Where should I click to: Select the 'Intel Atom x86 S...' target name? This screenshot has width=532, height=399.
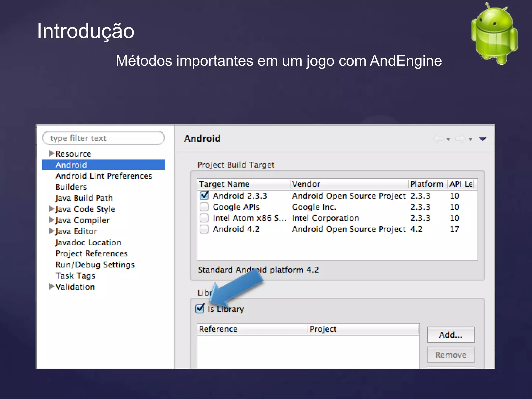coord(250,218)
